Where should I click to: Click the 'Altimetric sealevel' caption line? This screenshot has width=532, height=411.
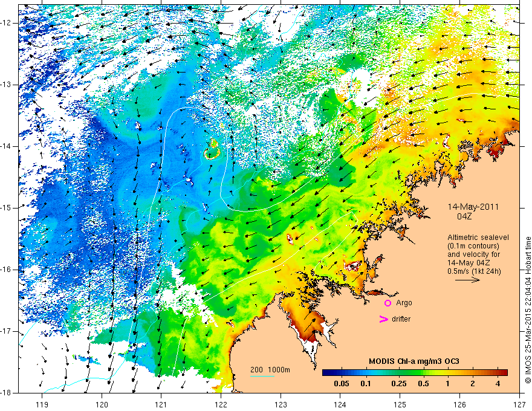(x=478, y=238)
